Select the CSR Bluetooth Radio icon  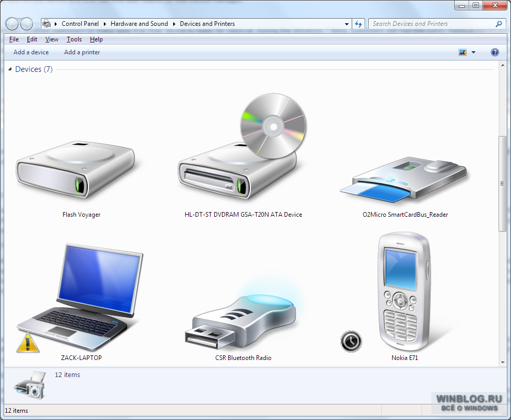[x=241, y=321]
